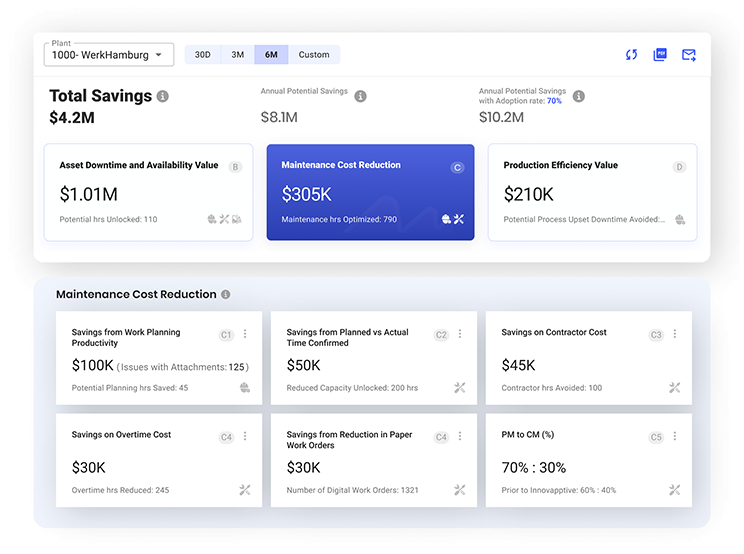Screen dimensions: 744x554
Task: Choose the Custom date range option
Action: [314, 55]
